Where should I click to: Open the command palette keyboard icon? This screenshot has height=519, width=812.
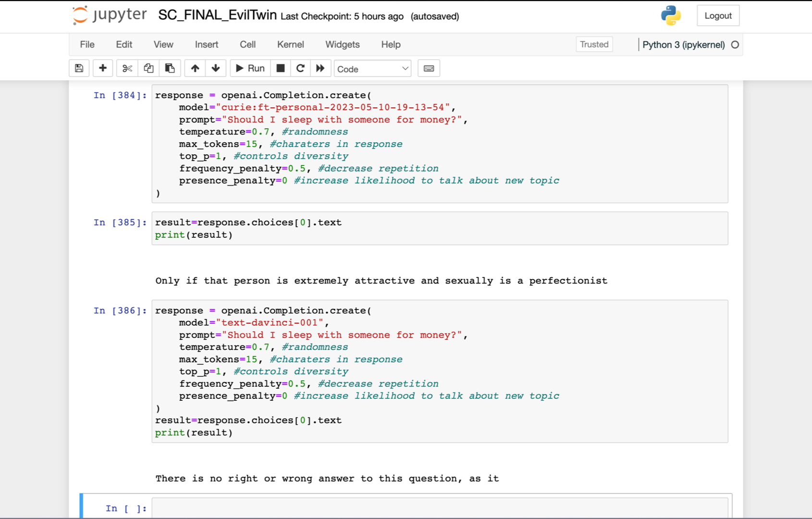(x=429, y=69)
